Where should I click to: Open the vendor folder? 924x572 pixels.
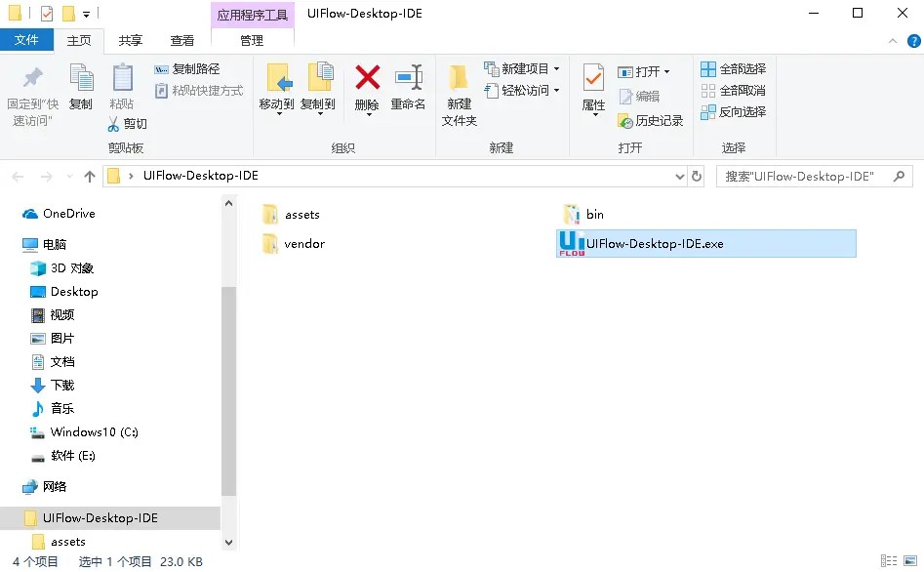(293, 244)
